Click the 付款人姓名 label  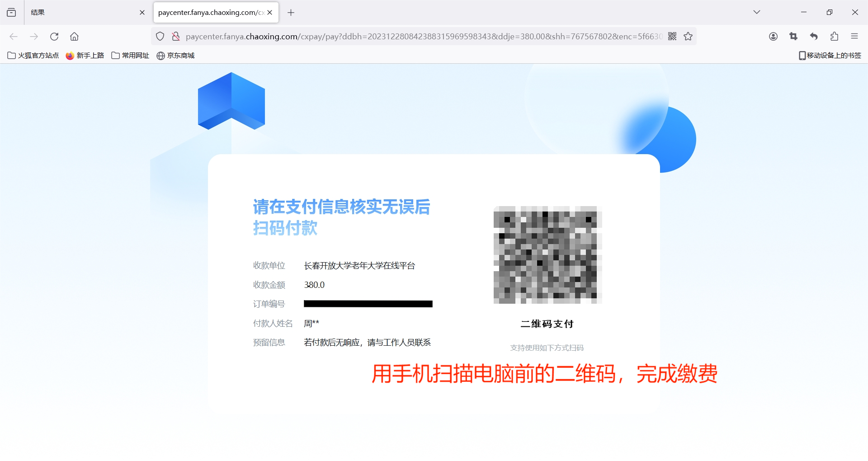pos(273,324)
